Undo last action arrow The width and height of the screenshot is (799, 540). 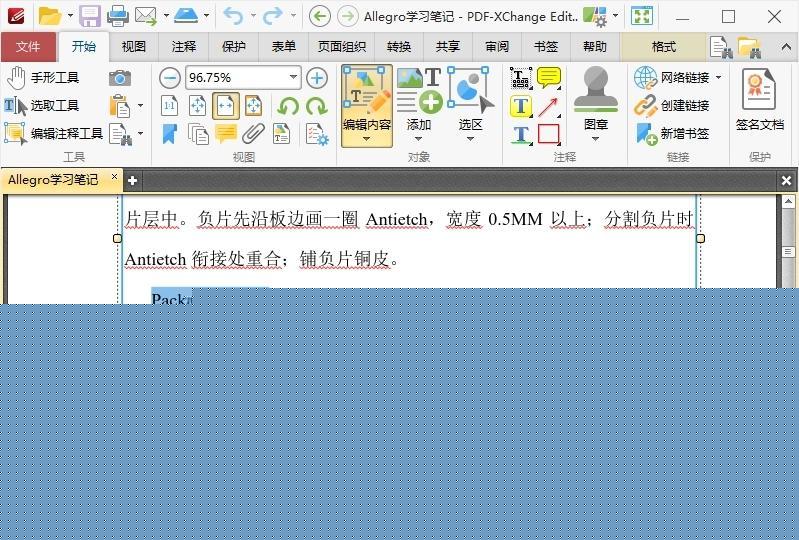click(233, 16)
